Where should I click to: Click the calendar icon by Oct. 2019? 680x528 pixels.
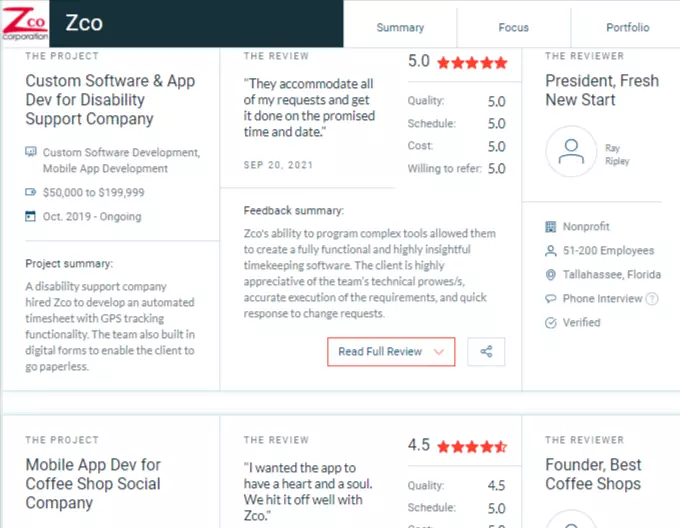pos(30,216)
